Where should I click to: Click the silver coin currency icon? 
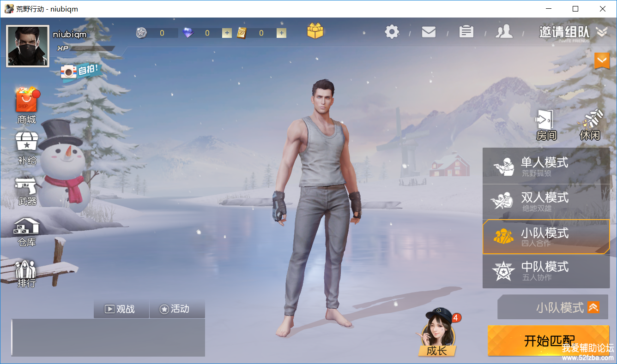141,33
